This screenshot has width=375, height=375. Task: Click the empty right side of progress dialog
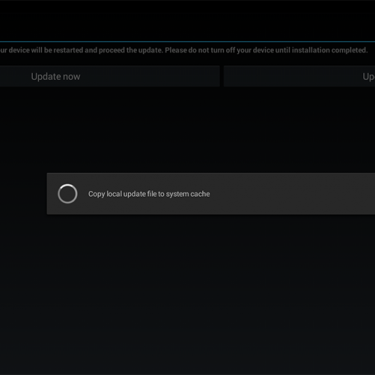click(x=293, y=194)
